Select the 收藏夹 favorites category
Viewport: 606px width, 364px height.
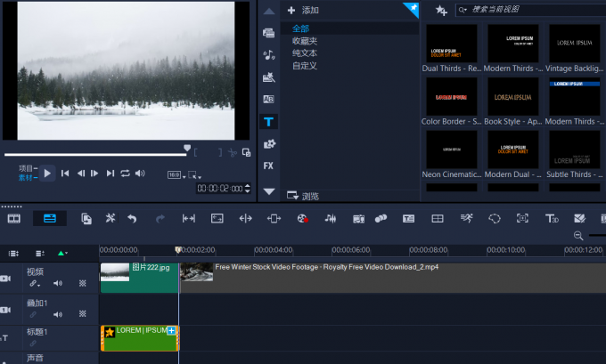pyautogui.click(x=305, y=41)
